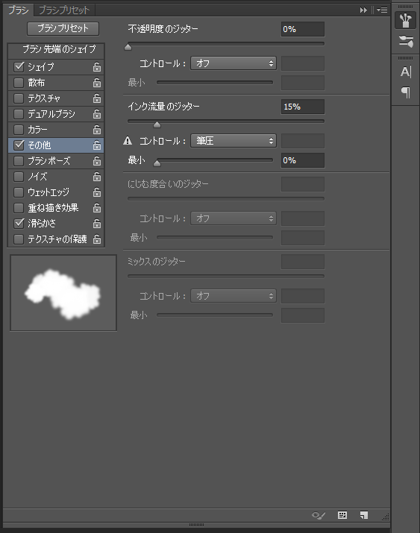Switch to the ブラシプリセット tab

tap(64, 10)
